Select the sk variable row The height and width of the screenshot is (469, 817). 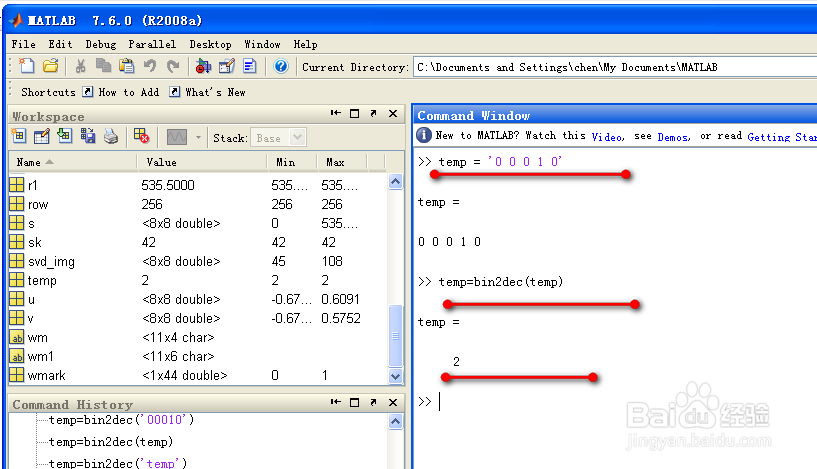[198, 242]
